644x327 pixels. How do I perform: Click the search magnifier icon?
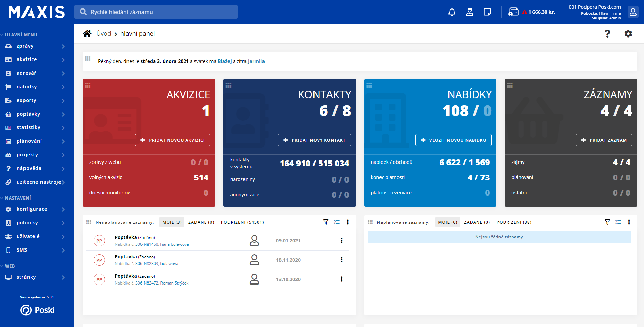[83, 12]
